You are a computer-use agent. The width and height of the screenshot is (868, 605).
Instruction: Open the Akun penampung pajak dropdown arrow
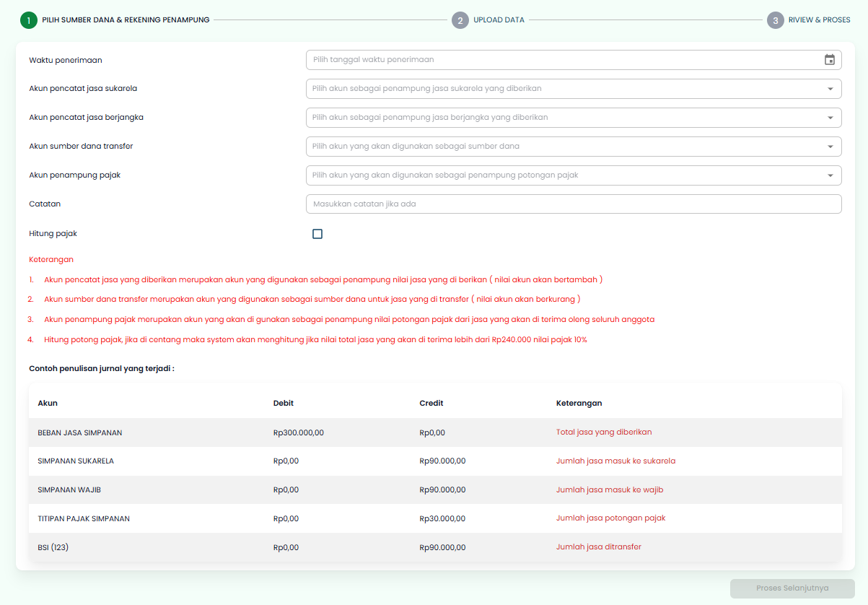coord(829,175)
